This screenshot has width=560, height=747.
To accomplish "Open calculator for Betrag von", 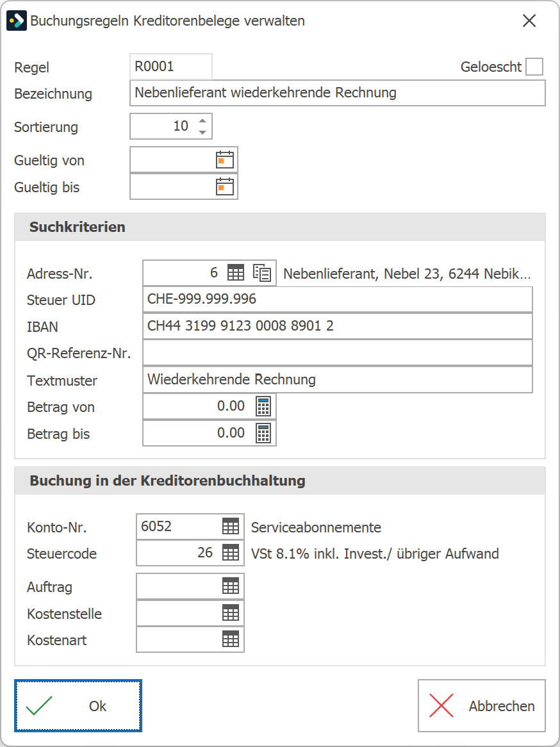I will [x=263, y=406].
